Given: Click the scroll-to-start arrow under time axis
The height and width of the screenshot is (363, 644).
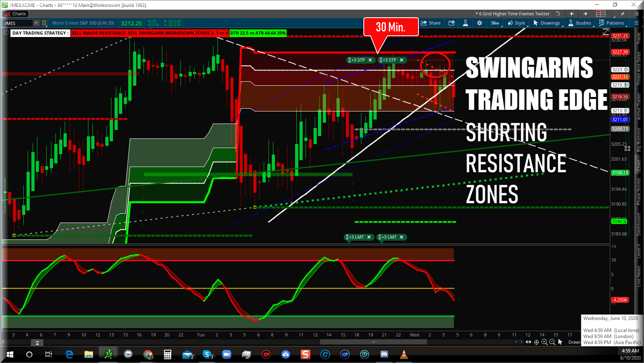Looking at the screenshot, I should [x=37, y=342].
